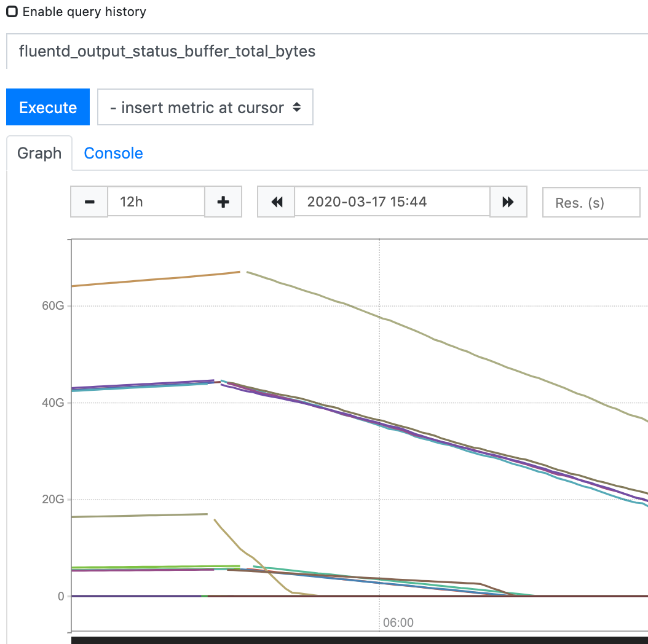This screenshot has width=648, height=644.
Task: Open the insert metric at cursor dropdown
Action: tap(205, 107)
